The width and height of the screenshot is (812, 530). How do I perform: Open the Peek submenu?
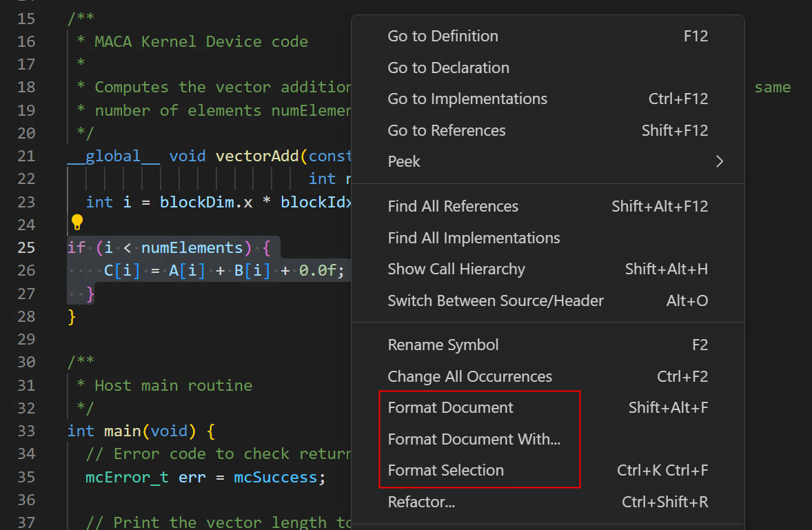pos(404,161)
